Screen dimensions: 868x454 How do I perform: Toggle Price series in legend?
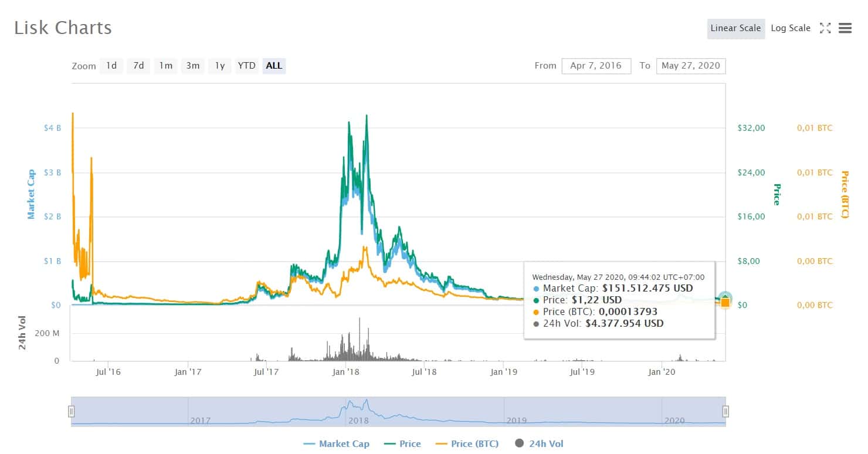402,443
